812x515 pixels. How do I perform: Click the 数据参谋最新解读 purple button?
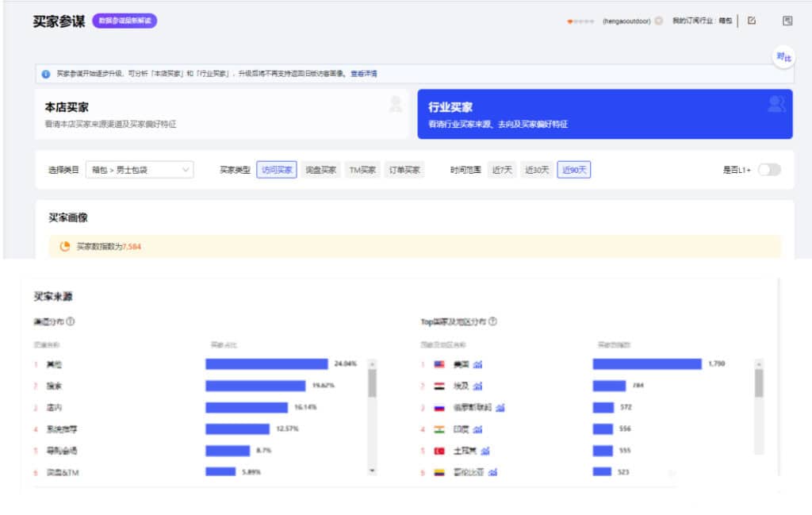[124, 21]
